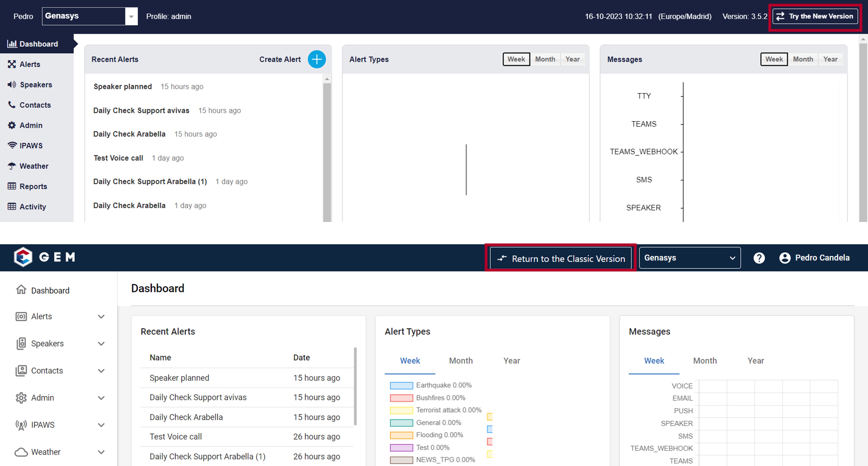Viewport: 868px width, 466px height.
Task: Click Return to the Classic Version button
Action: [560, 258]
